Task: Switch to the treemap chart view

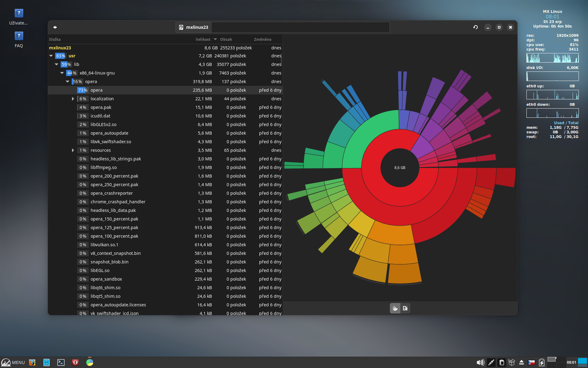Action: coord(405,308)
